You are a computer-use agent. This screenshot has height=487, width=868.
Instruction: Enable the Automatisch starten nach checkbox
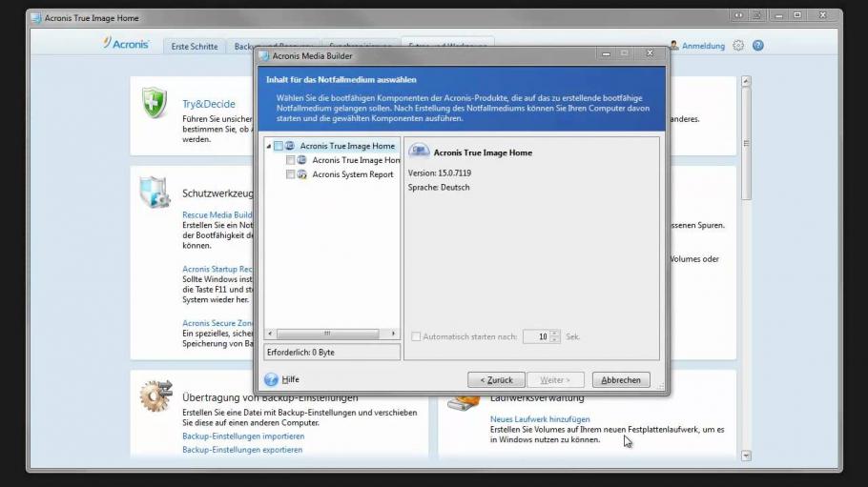(416, 336)
